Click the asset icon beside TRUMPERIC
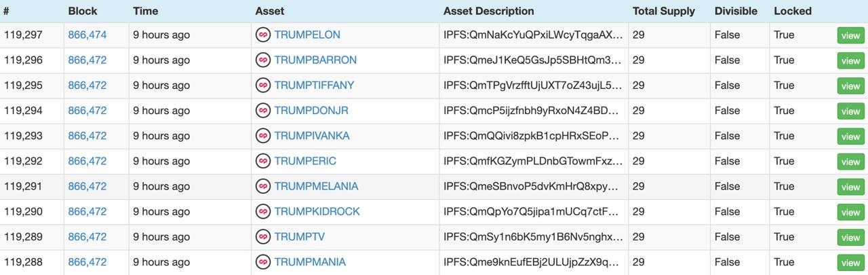This screenshot has height=275, width=868. click(262, 161)
